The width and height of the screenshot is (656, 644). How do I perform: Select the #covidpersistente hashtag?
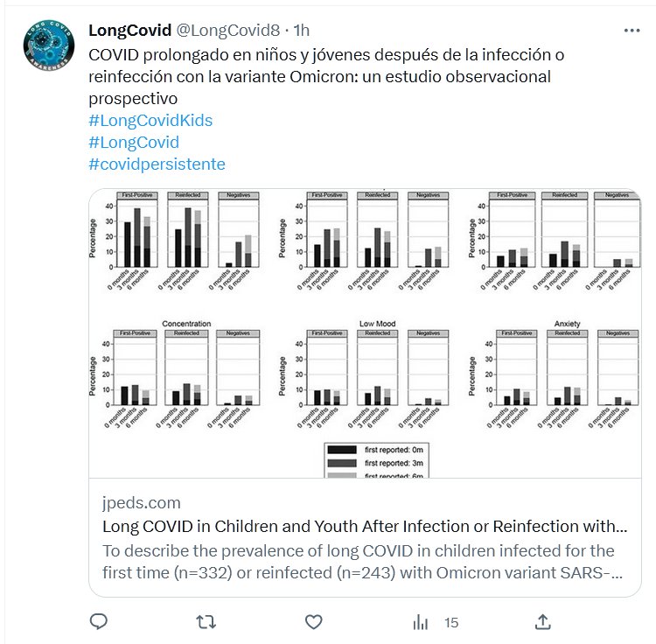pos(157,164)
